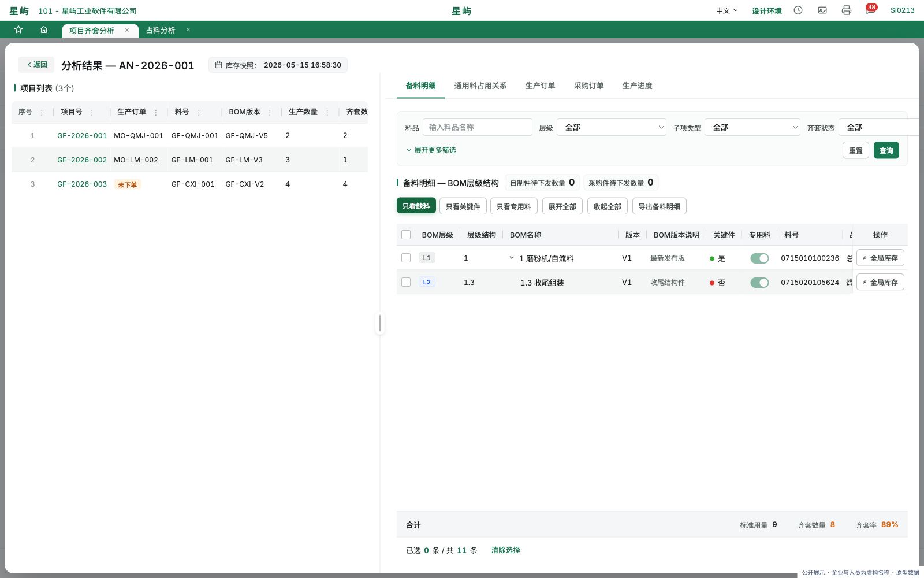Click the 库存快照 calendar icon
This screenshot has width=924, height=578.
(218, 65)
